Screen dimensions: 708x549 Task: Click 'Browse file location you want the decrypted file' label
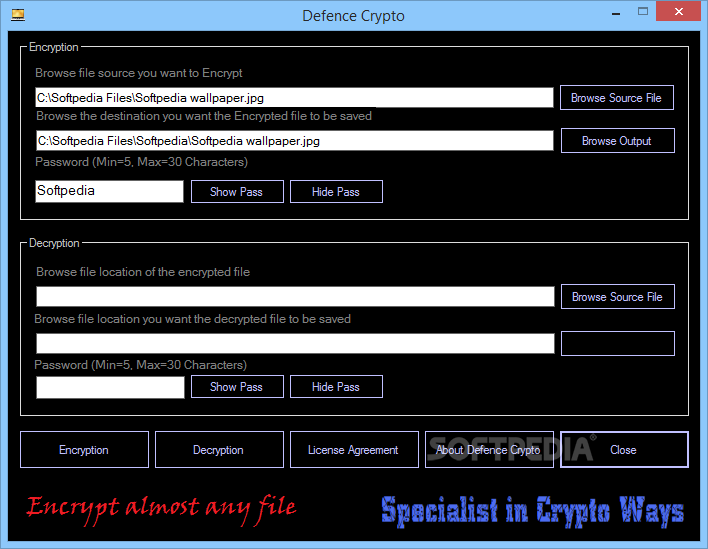[192, 319]
